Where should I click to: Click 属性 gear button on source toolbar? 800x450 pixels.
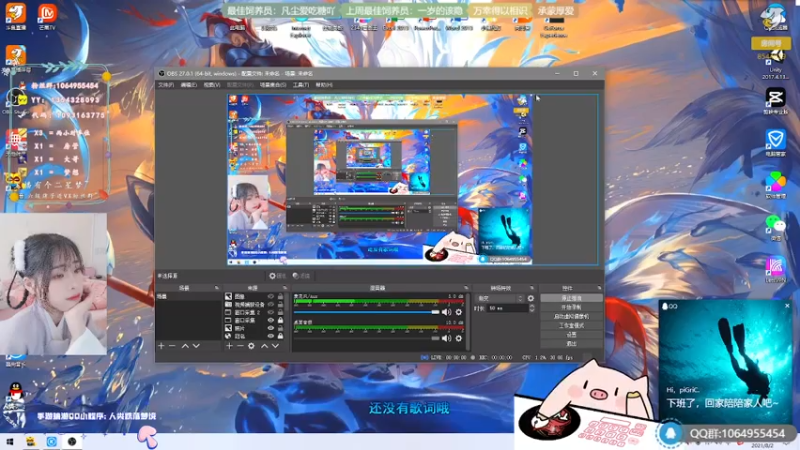tap(278, 276)
